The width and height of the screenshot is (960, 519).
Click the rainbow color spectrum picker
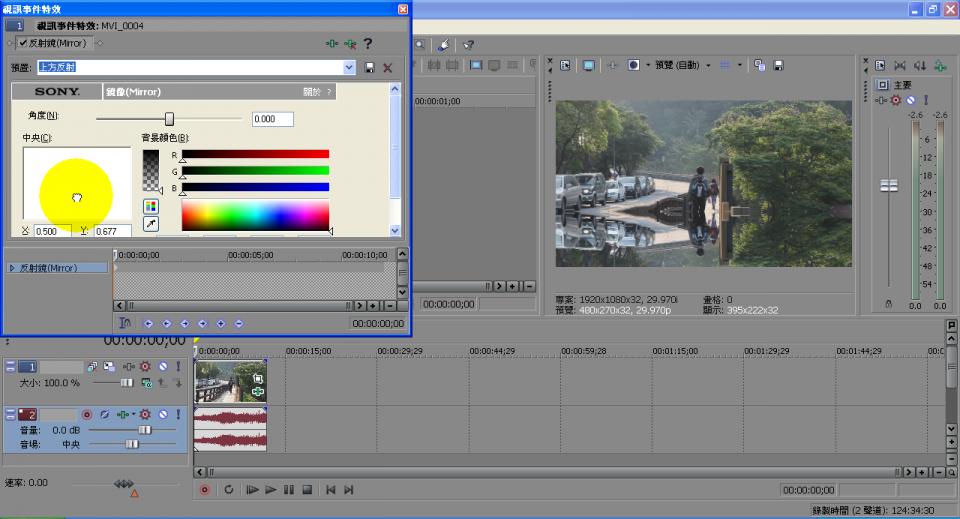click(255, 214)
